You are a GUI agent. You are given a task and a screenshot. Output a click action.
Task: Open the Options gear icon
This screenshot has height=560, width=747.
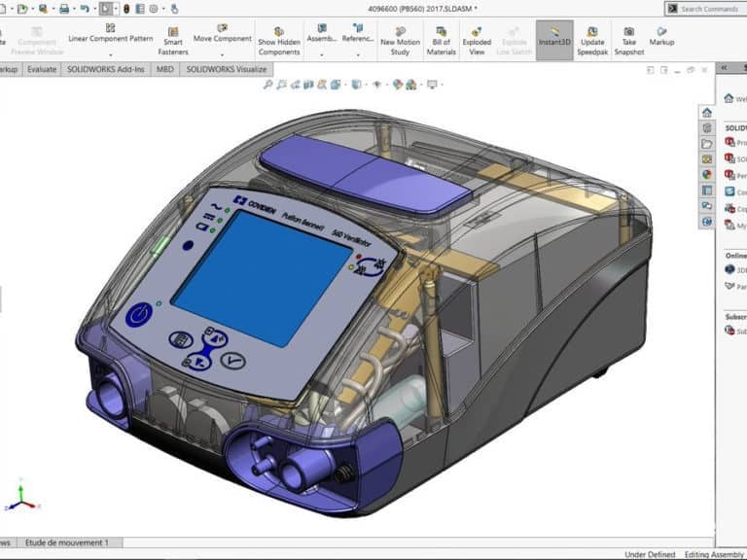[x=154, y=9]
